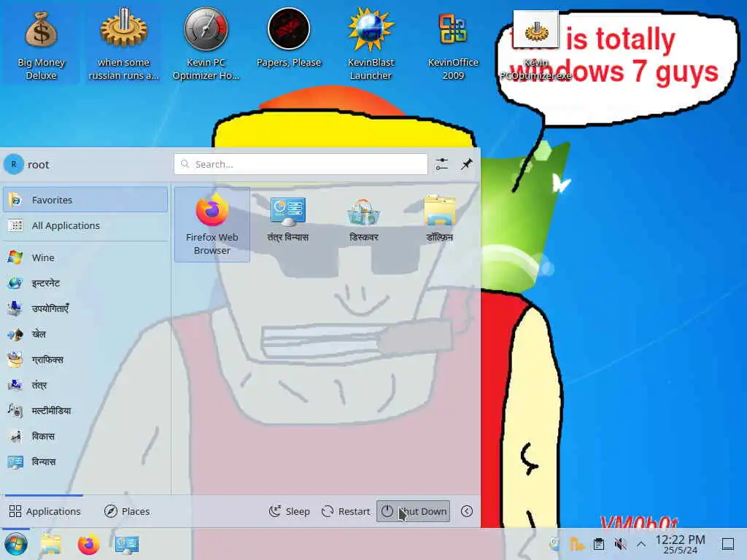Switch to Places tab in launcher
This screenshot has width=747, height=560.
coord(127,511)
